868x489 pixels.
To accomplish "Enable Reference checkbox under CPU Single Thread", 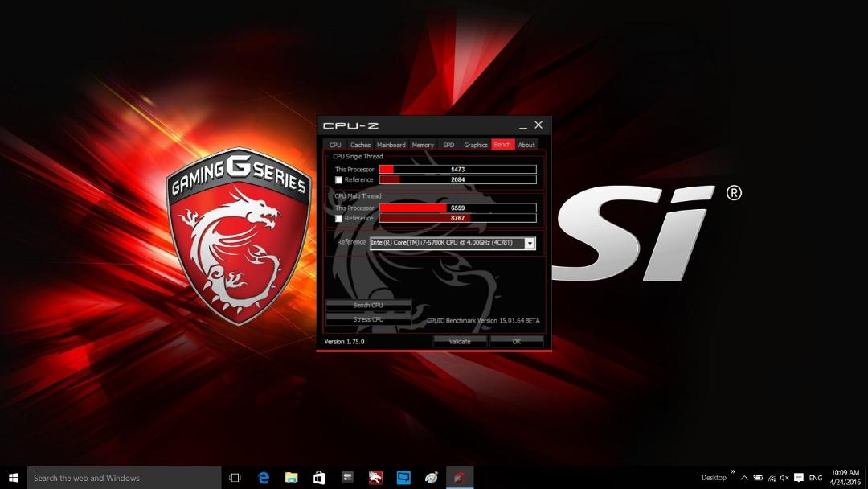I will pos(338,180).
